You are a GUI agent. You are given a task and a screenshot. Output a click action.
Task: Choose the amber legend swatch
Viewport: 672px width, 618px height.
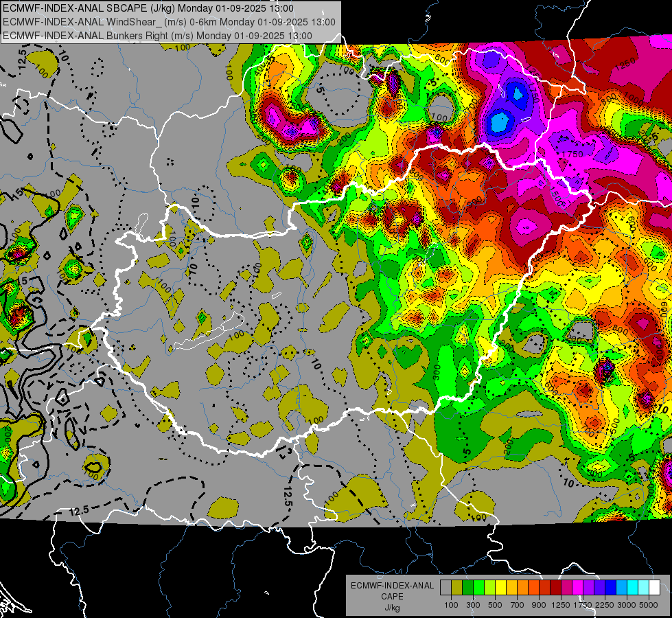tap(511, 588)
